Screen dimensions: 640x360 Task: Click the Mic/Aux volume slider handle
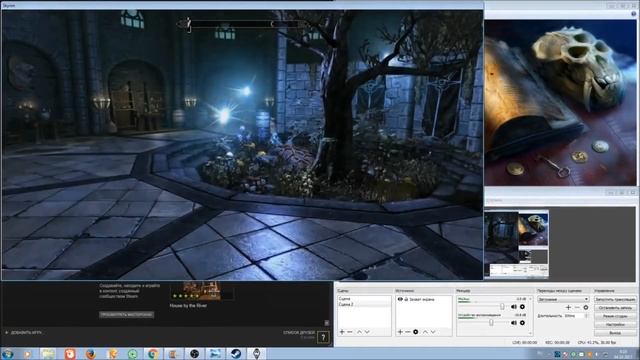pyautogui.click(x=502, y=307)
